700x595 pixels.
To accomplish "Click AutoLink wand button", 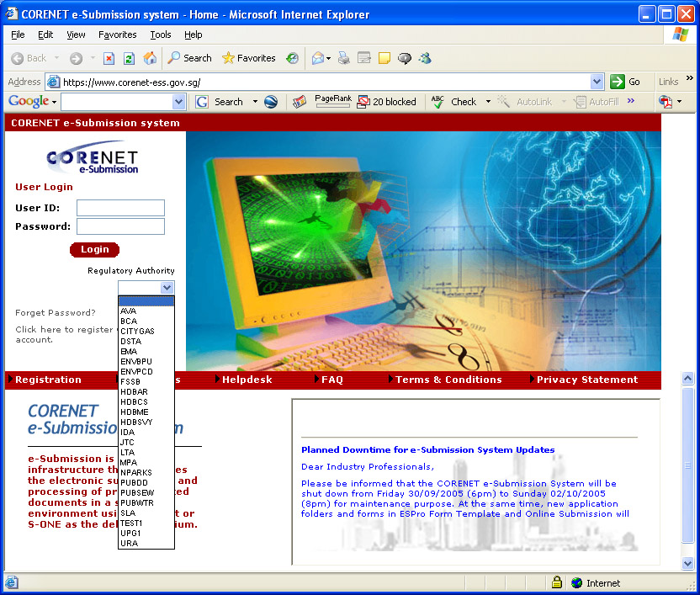I will pos(525,102).
